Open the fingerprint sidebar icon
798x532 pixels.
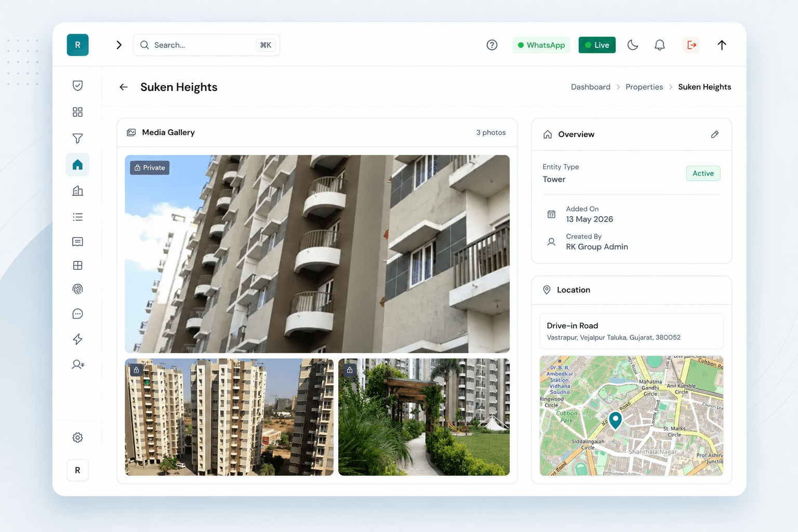(77, 289)
